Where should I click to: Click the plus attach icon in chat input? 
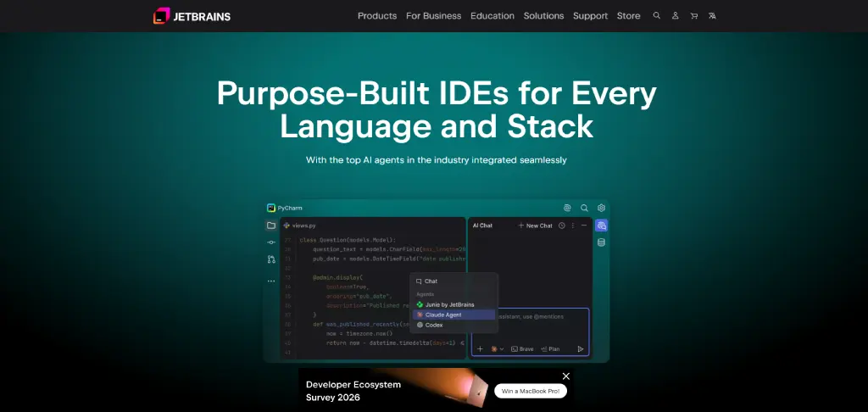(x=480, y=349)
